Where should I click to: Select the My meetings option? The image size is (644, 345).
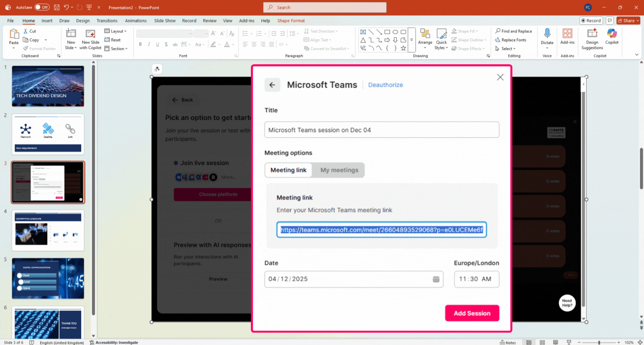pyautogui.click(x=339, y=170)
